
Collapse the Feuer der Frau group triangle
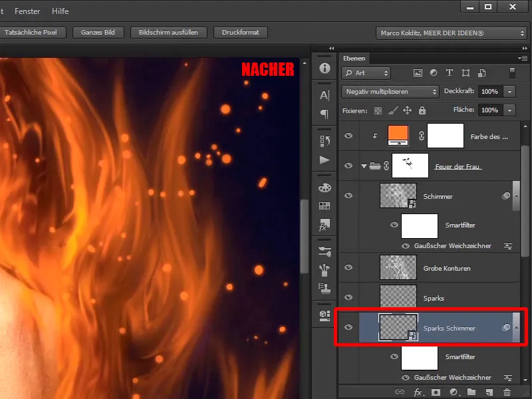(x=364, y=166)
